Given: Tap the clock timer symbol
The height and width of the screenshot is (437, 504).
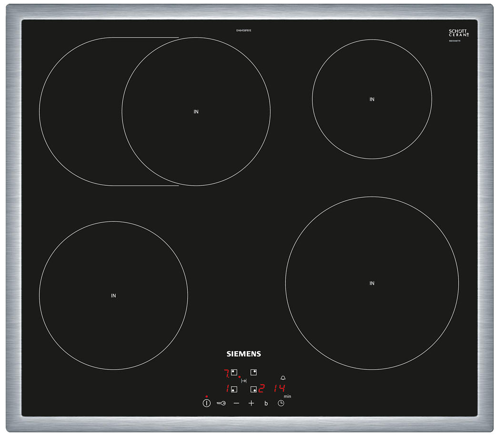Looking at the screenshot, I should click(281, 403).
